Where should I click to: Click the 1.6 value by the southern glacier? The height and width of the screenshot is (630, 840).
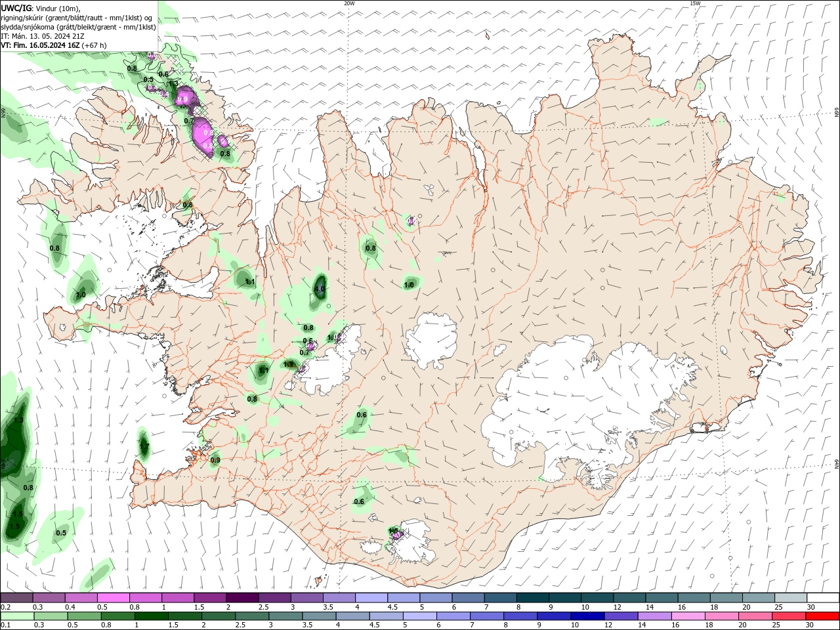click(394, 530)
